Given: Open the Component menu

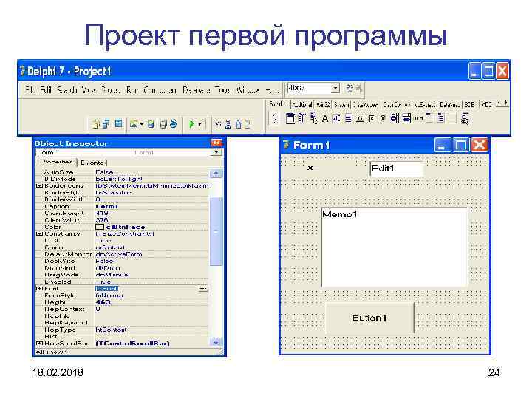Looking at the screenshot, I should click(x=160, y=90).
